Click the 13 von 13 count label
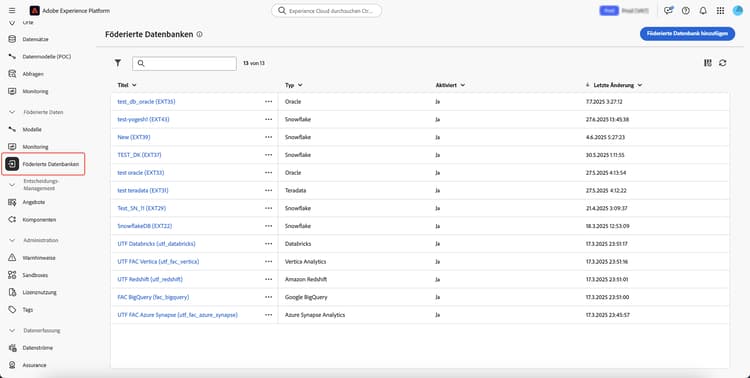The height and width of the screenshot is (378, 750). [x=254, y=63]
